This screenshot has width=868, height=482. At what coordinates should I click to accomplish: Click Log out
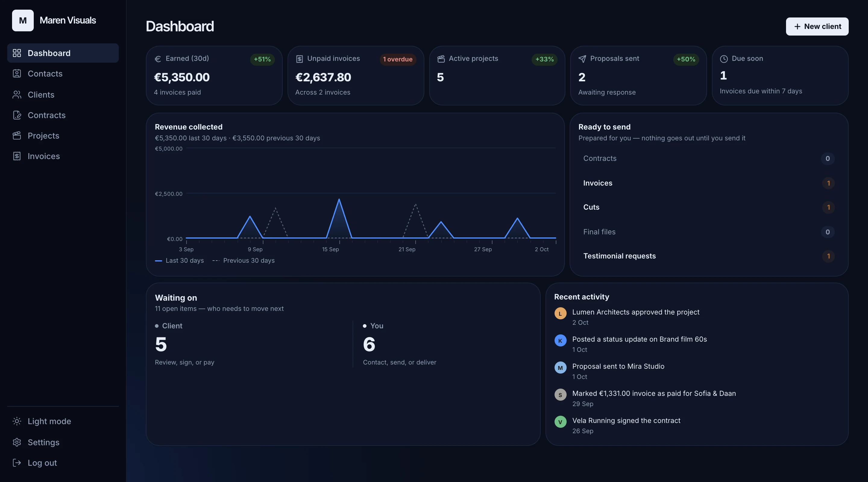click(x=63, y=463)
